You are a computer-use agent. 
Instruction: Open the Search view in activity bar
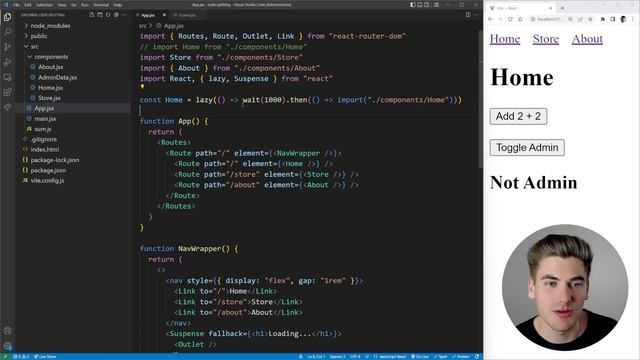pyautogui.click(x=7, y=32)
